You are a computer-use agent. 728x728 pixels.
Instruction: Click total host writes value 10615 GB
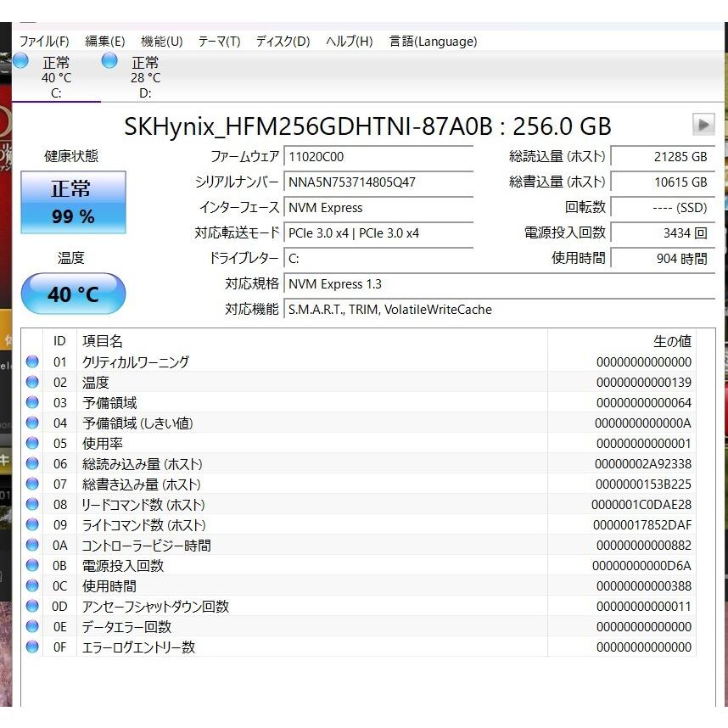pos(663,182)
